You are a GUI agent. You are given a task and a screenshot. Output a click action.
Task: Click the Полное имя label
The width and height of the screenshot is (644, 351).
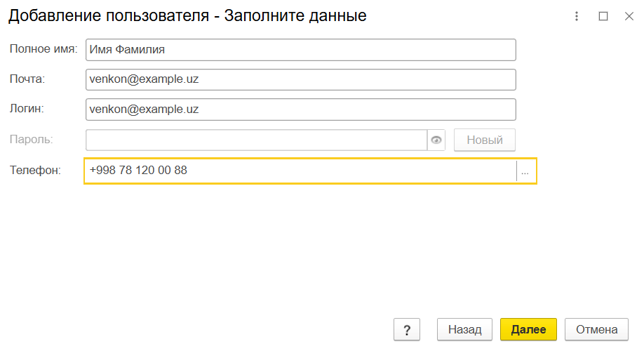pyautogui.click(x=43, y=49)
